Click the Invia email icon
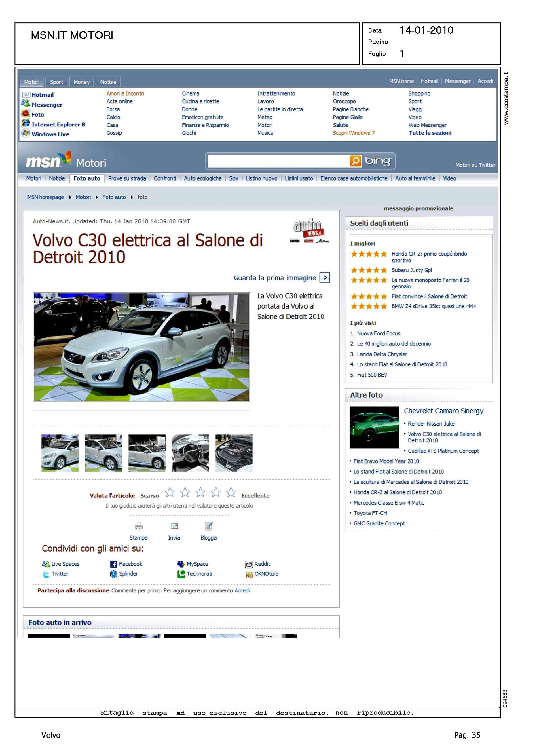This screenshot has width=539, height=756. click(x=174, y=526)
